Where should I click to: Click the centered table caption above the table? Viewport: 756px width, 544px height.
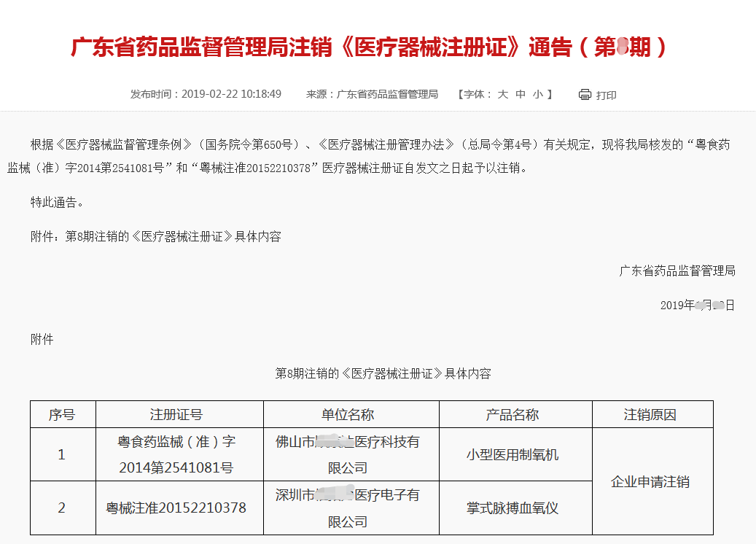[383, 373]
